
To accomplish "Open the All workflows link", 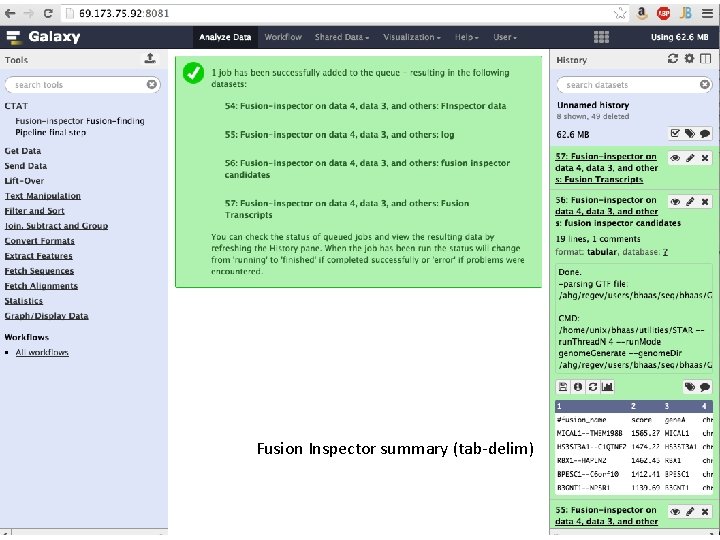I will pyautogui.click(x=42, y=352).
